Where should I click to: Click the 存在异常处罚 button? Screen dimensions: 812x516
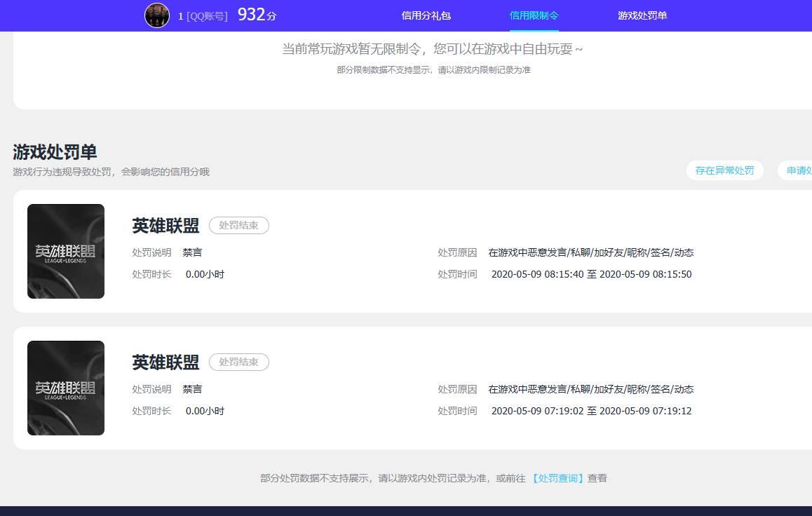[725, 170]
